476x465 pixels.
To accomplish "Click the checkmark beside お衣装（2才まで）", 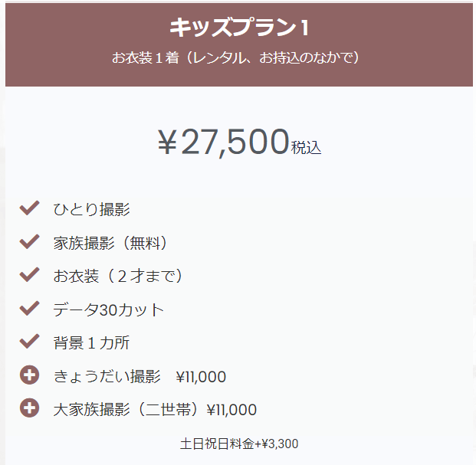I will 29,275.
